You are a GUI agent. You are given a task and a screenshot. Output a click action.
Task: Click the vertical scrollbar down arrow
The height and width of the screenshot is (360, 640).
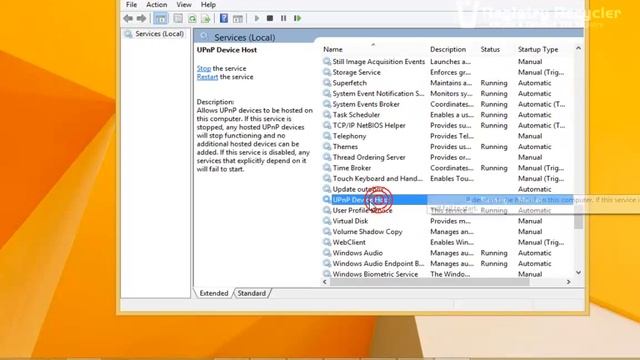pyautogui.click(x=578, y=272)
